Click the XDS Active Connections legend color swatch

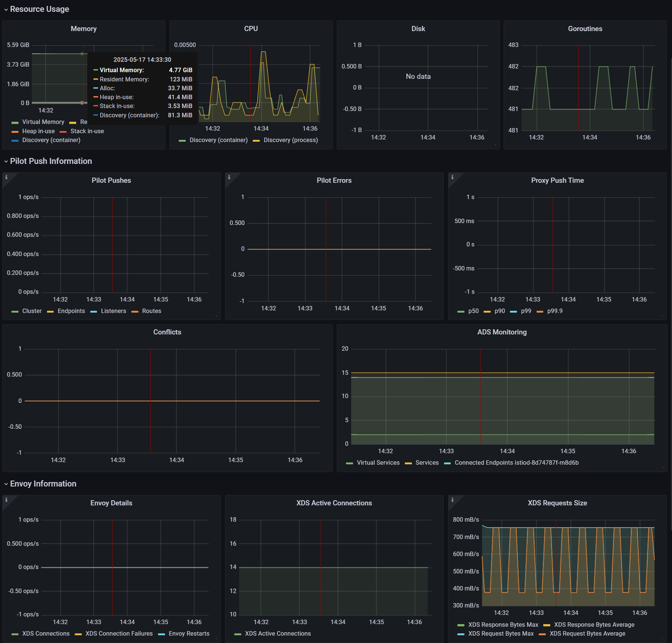[x=238, y=634]
